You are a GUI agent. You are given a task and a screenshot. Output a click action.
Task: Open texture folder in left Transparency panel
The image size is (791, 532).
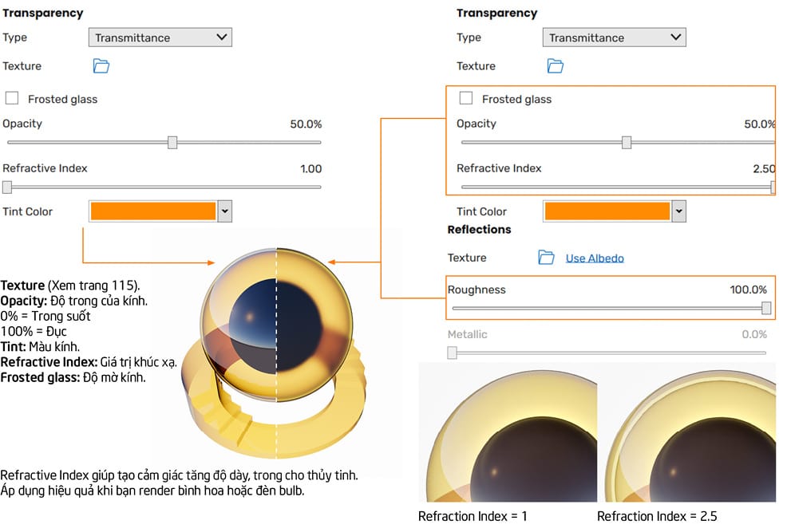pos(101,66)
